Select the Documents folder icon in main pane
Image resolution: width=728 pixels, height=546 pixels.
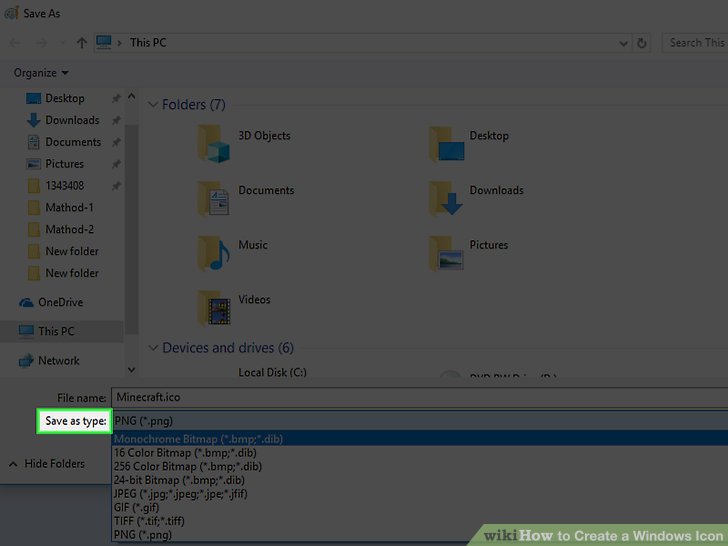tap(214, 199)
